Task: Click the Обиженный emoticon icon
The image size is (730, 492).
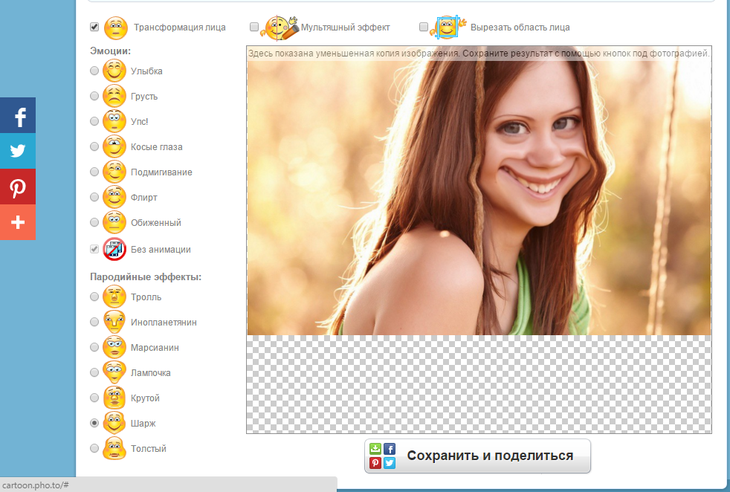Action: (115, 222)
